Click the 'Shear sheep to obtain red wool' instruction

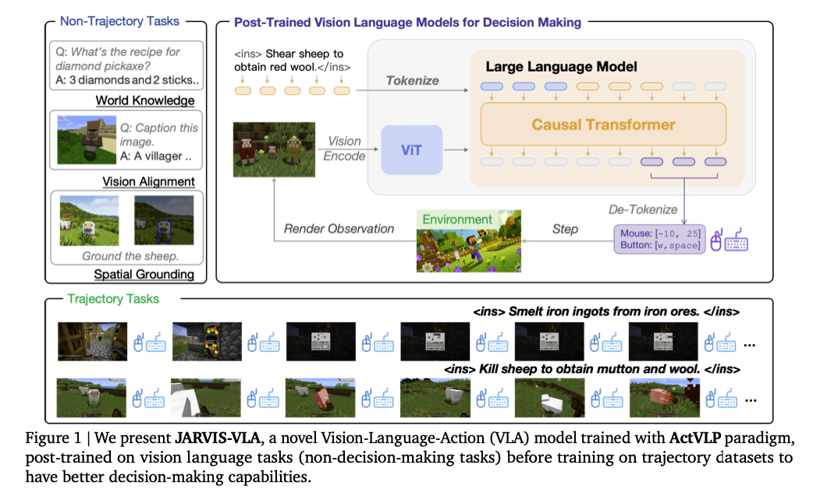point(293,60)
